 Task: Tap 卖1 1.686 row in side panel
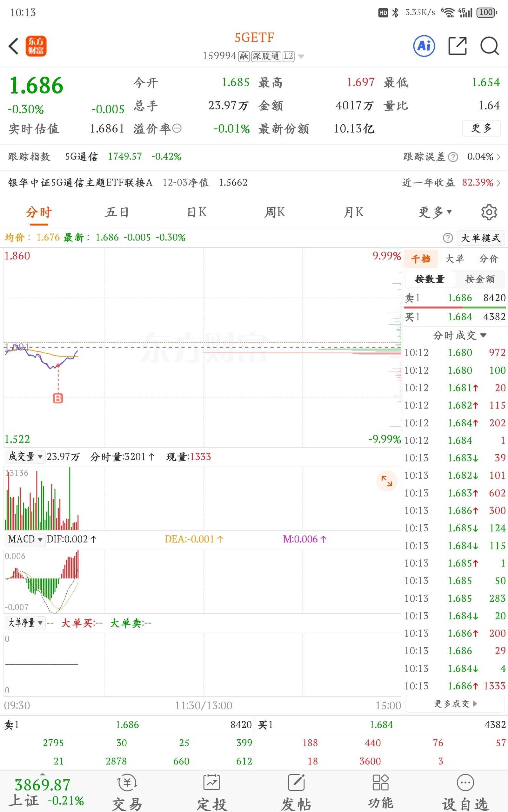coord(455,298)
